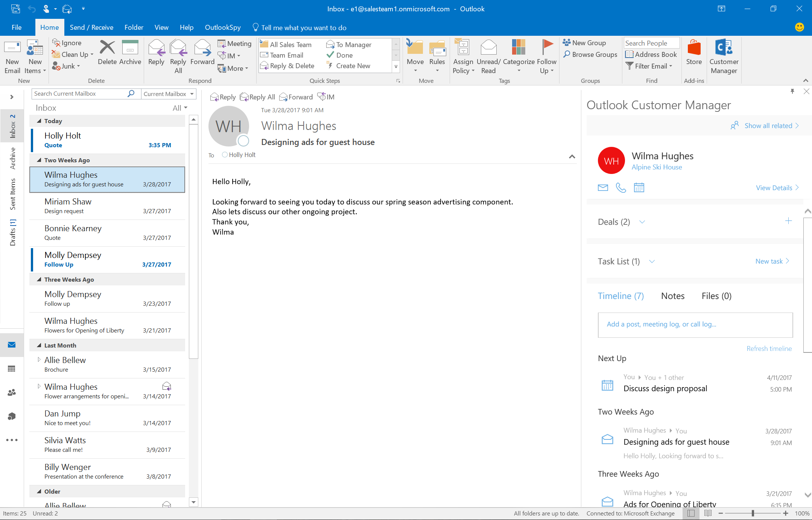Switch to the Notes tab in Customer Manager
This screenshot has width=812, height=520.
tap(672, 296)
